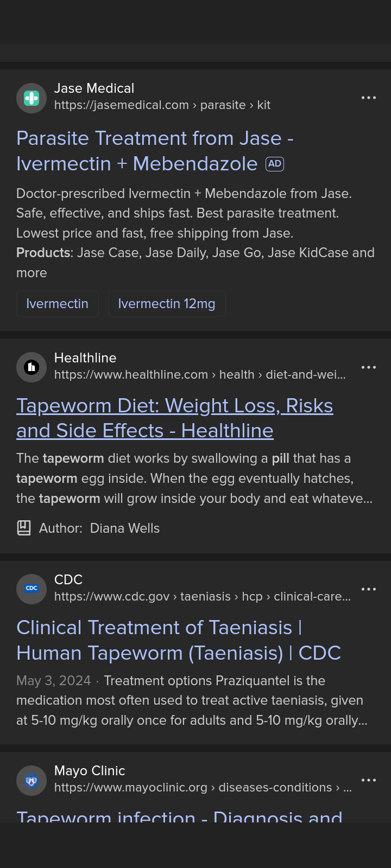Open more options for Healthline result
Viewport: 391px width, 868px height.
click(x=369, y=367)
